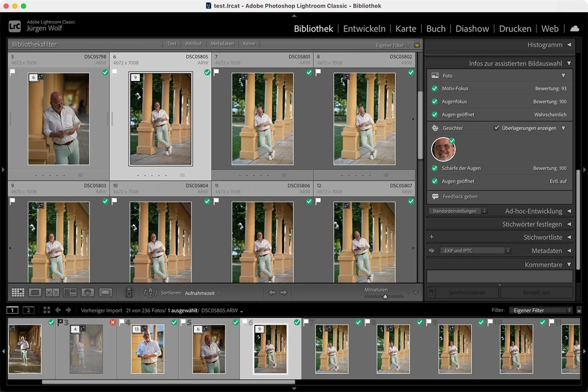Click stack badge 6 on DSC05798 thumbnail
The image size is (588, 392).
tap(33, 78)
